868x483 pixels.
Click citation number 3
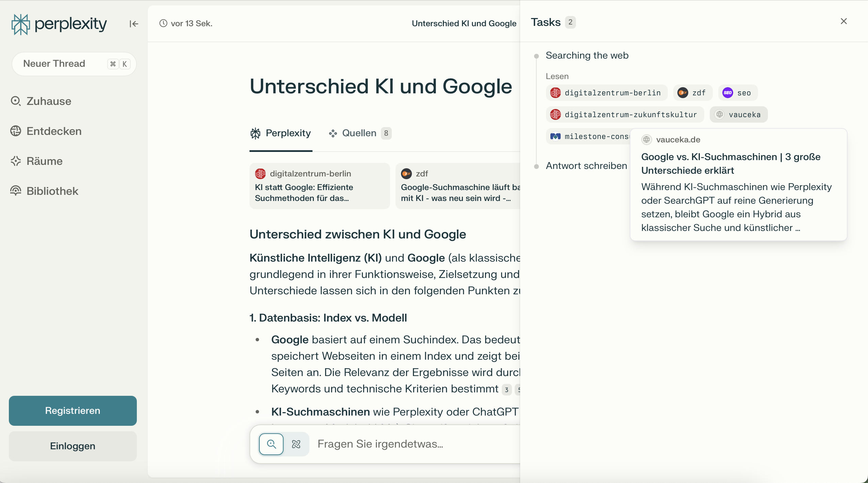[507, 390]
